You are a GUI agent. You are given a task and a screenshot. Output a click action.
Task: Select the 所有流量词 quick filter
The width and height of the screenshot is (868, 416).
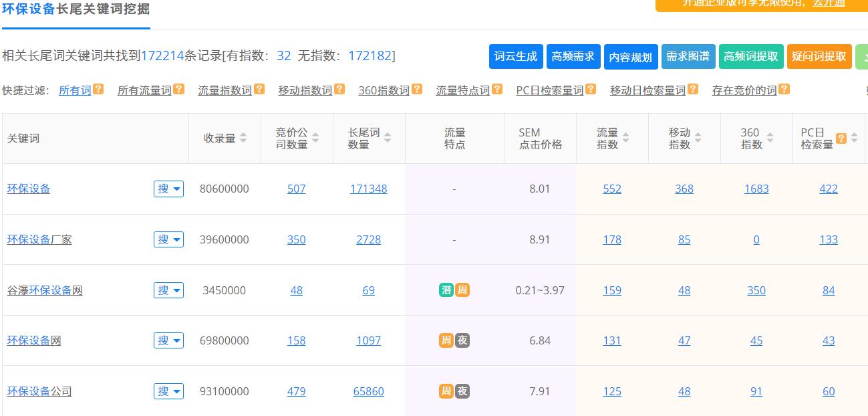[144, 90]
